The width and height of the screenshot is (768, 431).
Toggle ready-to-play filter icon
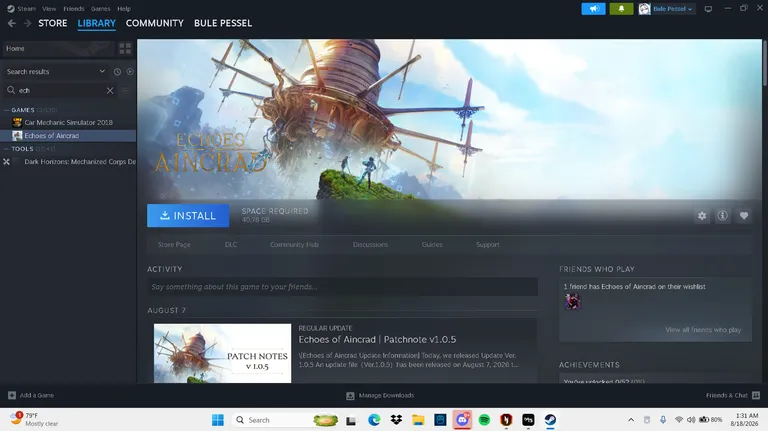pos(130,72)
